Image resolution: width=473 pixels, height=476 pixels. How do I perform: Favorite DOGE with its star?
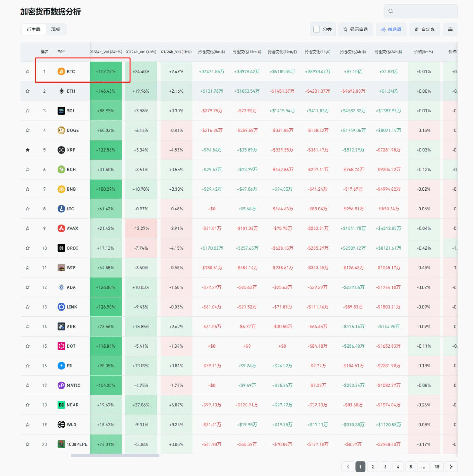[x=27, y=130]
